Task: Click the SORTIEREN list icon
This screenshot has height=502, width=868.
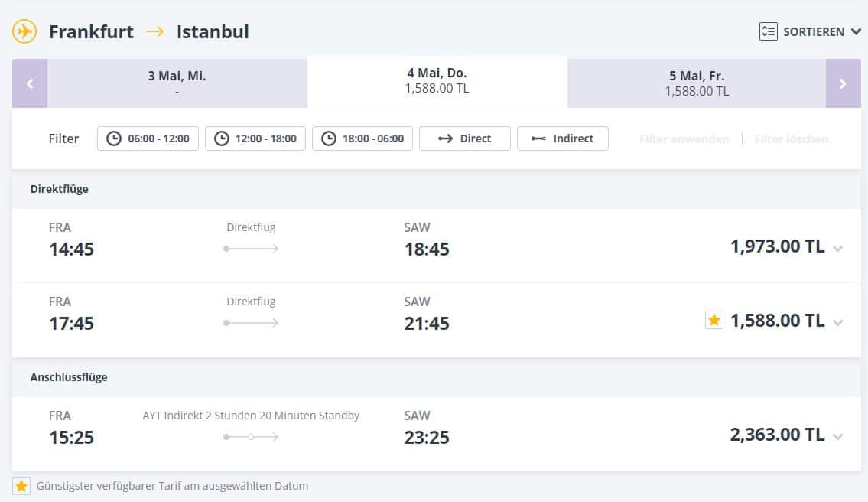Action: pyautogui.click(x=767, y=31)
